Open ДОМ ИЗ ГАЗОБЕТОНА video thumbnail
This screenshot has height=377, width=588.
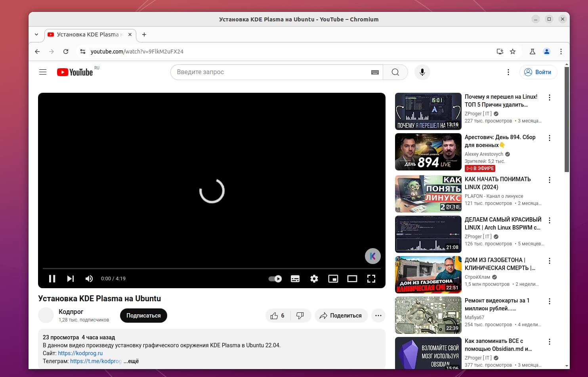[428, 275]
